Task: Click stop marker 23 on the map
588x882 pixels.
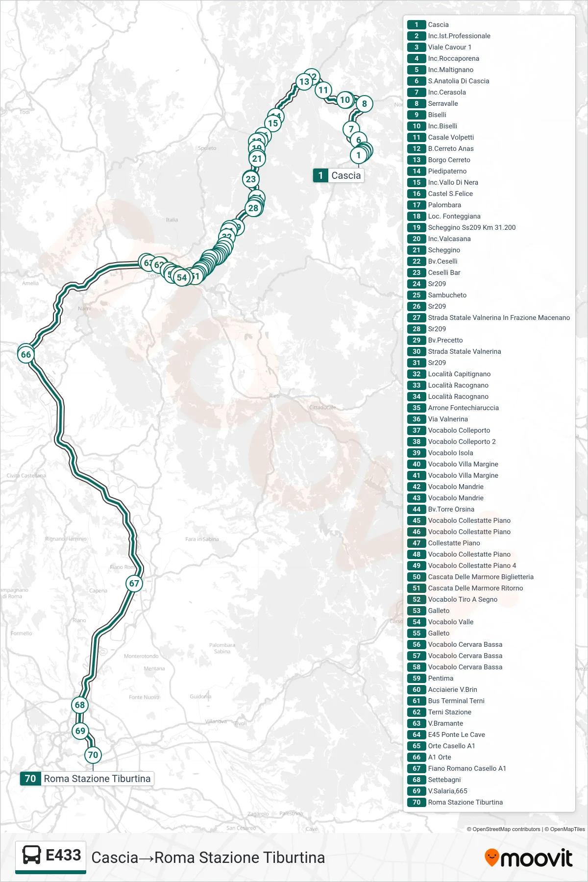Action: tap(251, 179)
